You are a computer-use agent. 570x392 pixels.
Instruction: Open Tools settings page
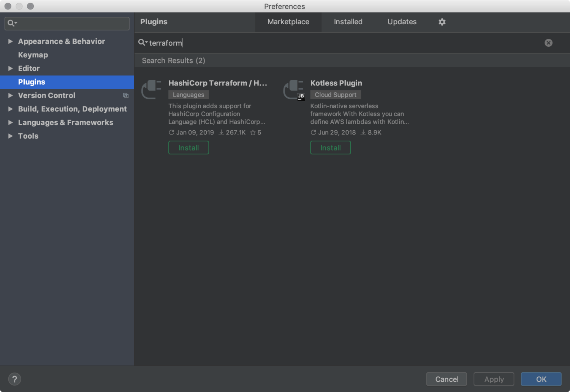(28, 136)
